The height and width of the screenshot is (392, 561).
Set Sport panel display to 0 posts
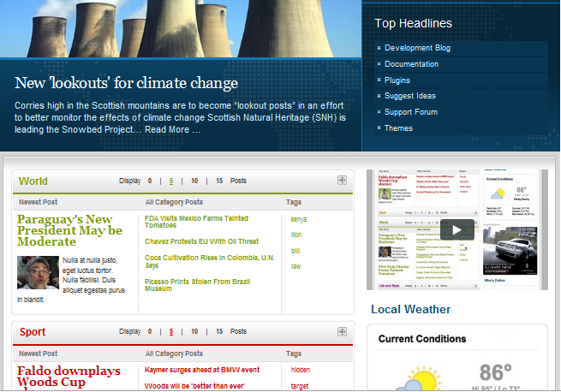click(150, 331)
